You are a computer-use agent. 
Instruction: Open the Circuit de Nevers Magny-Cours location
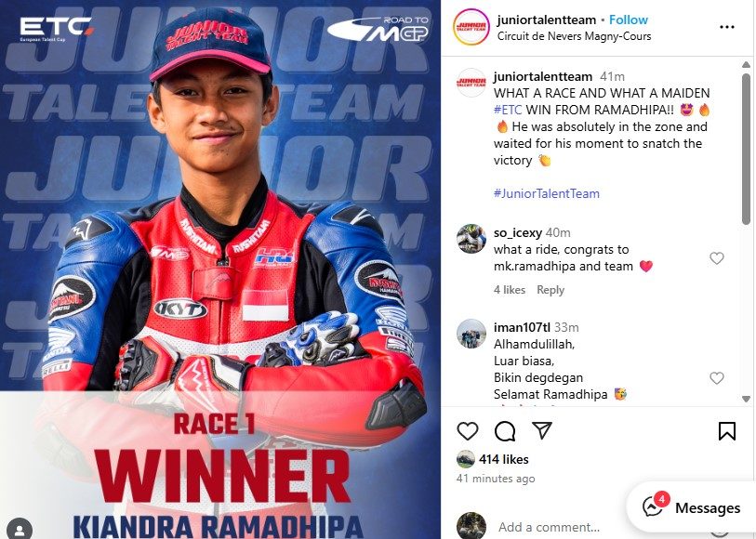click(x=574, y=36)
